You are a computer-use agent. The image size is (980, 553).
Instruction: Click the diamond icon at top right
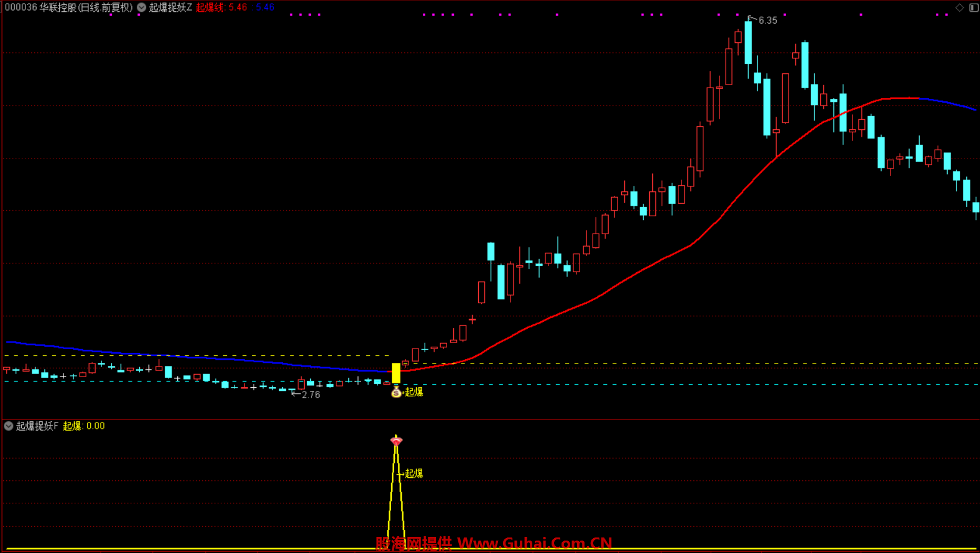[959, 7]
